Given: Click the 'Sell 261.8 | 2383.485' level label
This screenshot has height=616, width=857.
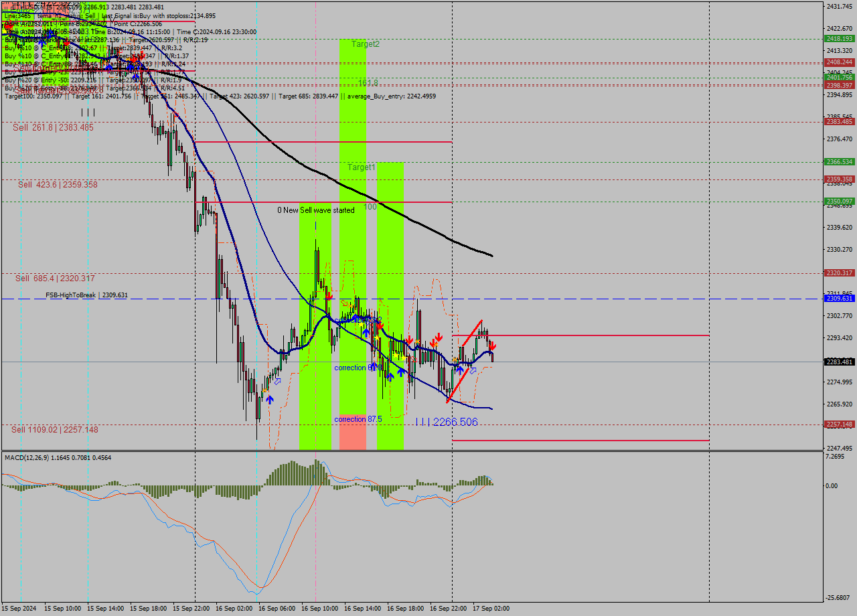Looking at the screenshot, I should pyautogui.click(x=54, y=127).
